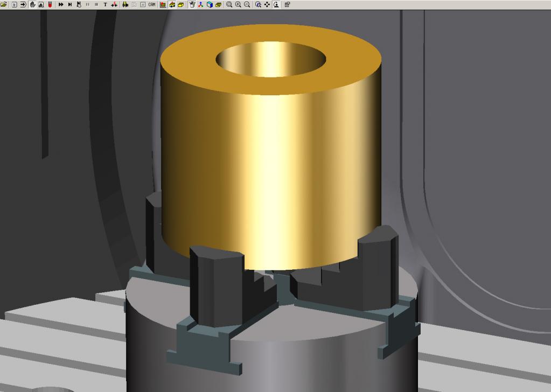The image size is (551, 392).
Task: Toggle the tools-in-cup icon
Action: (192, 4)
